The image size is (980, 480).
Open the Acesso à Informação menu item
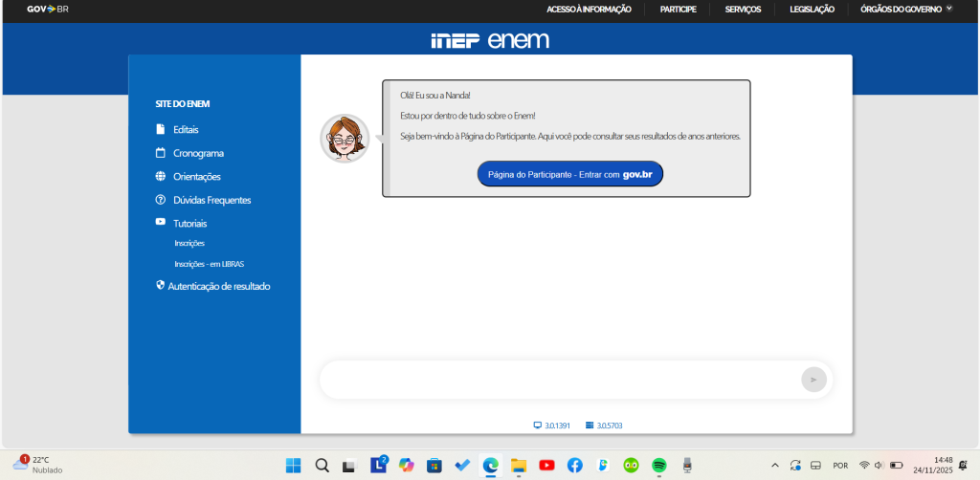pos(589,10)
